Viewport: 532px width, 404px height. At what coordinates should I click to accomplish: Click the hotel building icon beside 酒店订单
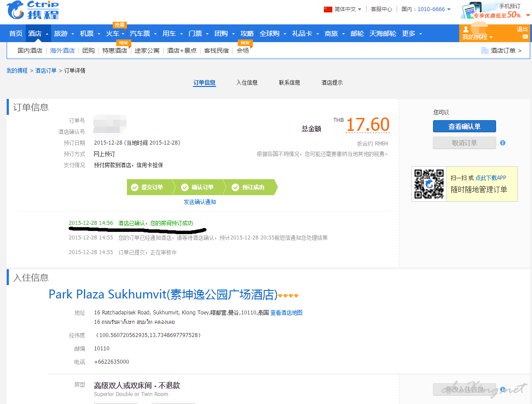point(485,51)
